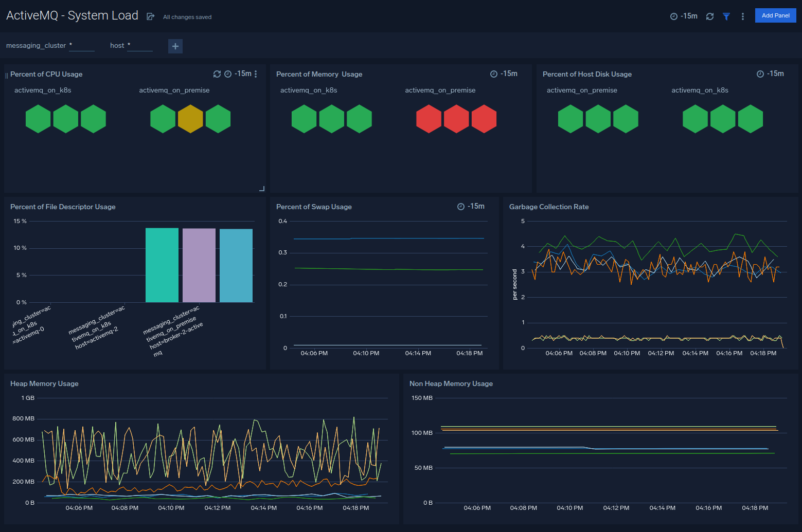Click the Add Panel button
Image resolution: width=802 pixels, height=532 pixels.
[x=775, y=15]
